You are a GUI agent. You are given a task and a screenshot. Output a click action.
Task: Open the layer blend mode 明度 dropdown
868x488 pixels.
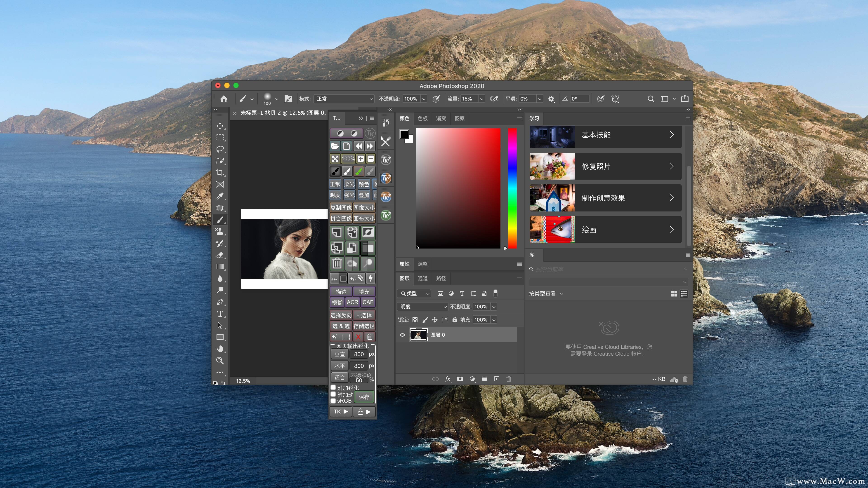tap(423, 307)
